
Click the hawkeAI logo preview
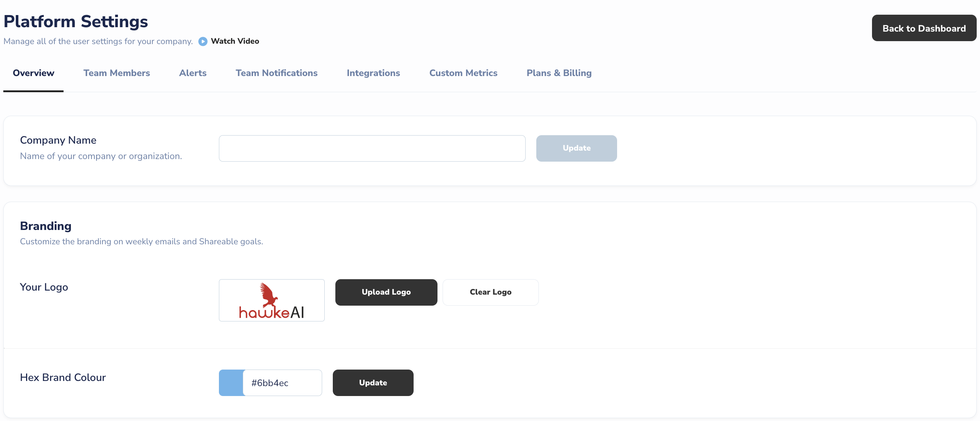[272, 301]
